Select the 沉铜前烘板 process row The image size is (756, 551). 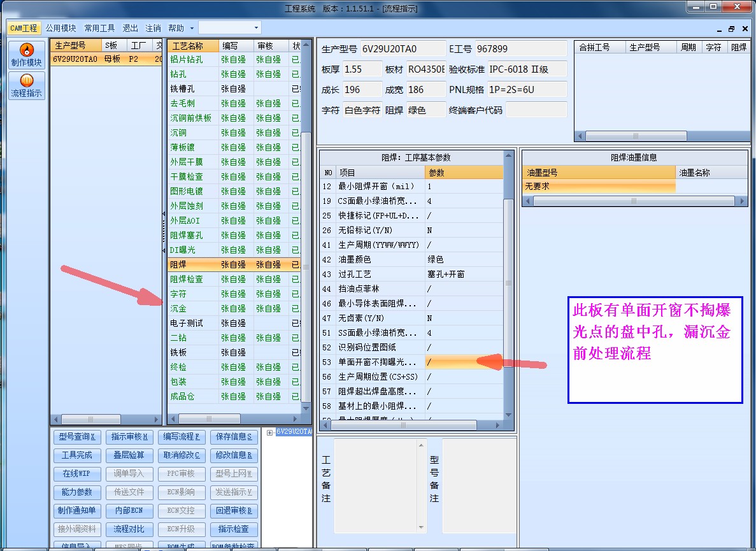[234, 118]
